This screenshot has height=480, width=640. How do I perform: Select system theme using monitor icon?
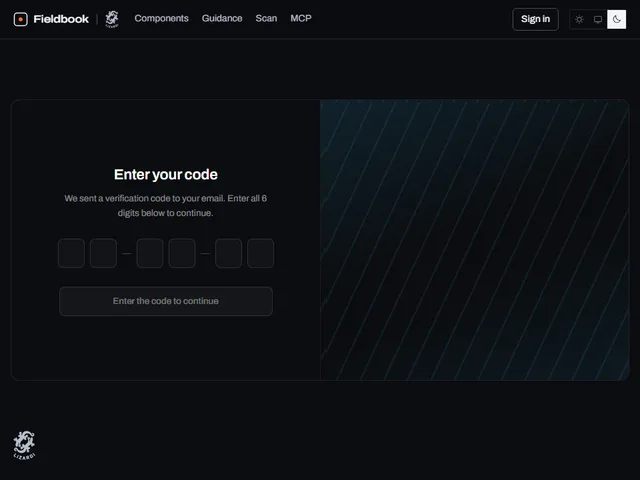[598, 19]
